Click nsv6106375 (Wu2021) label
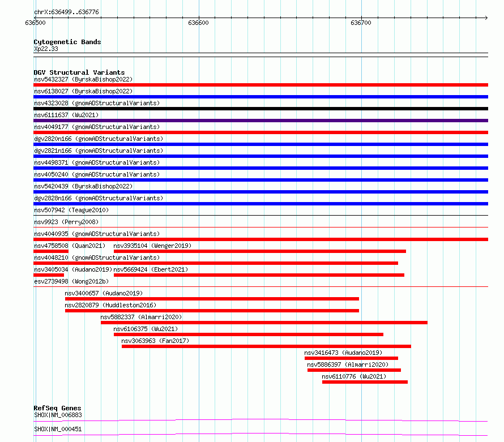Viewport: 504px width, 442px height. [146, 329]
